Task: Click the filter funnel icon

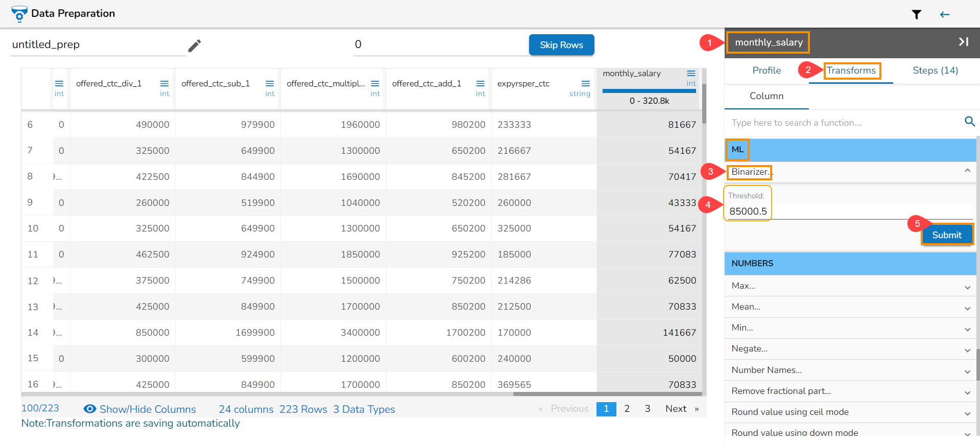Action: [x=916, y=15]
